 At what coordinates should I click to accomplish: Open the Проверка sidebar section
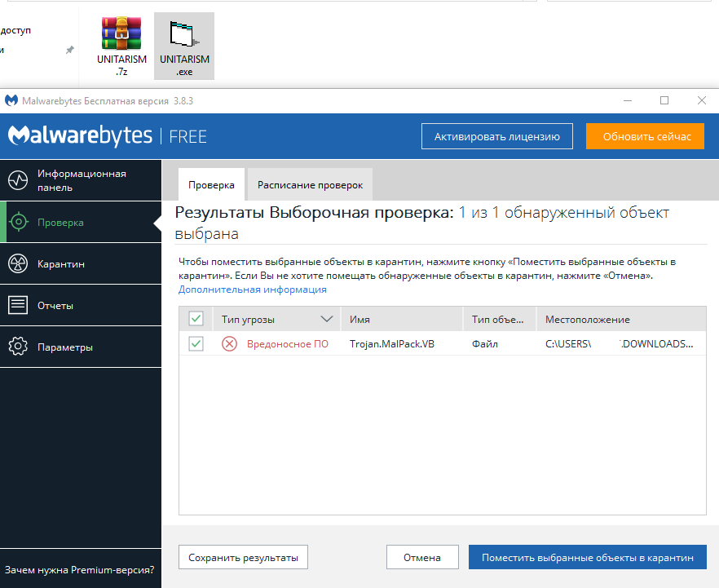click(81, 222)
